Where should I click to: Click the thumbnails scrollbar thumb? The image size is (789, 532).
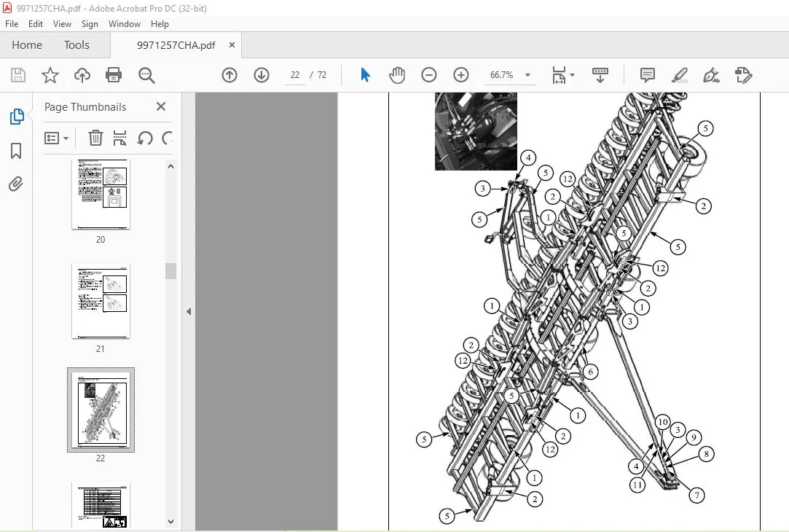(170, 271)
